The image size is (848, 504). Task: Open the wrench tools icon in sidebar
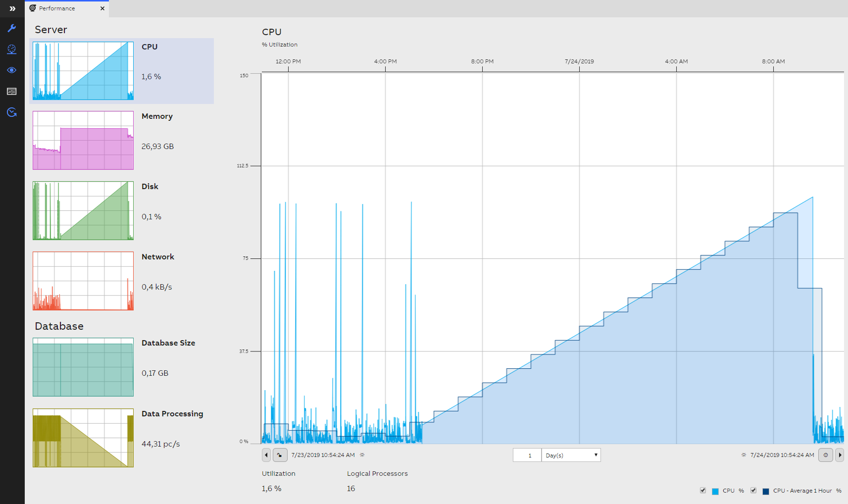click(12, 28)
